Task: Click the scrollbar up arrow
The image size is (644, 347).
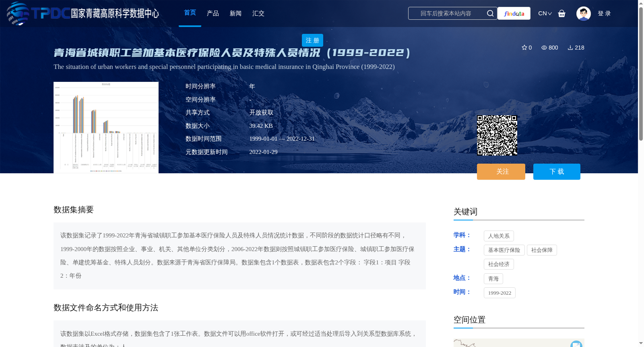Action: (x=641, y=3)
